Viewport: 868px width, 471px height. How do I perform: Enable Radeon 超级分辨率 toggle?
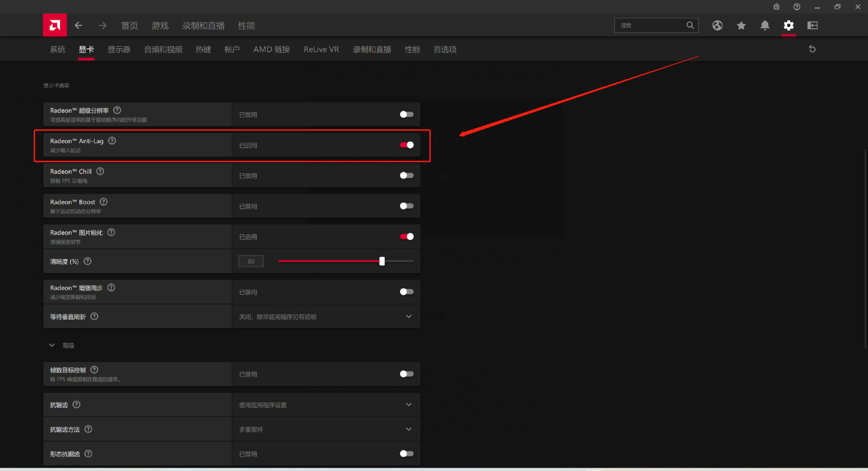pos(406,114)
